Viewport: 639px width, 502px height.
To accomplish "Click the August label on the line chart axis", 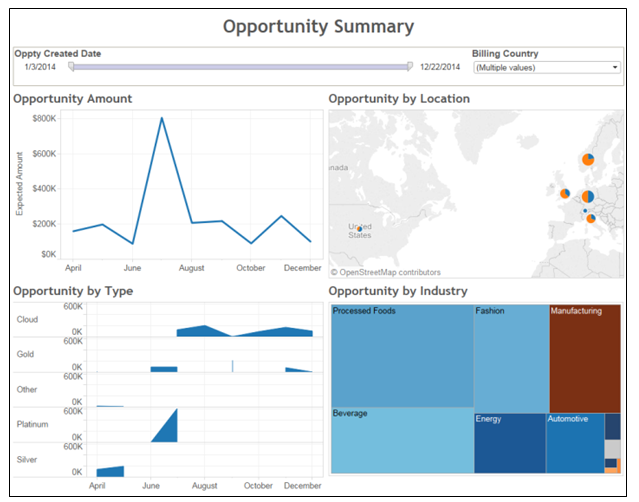I will coord(192,268).
